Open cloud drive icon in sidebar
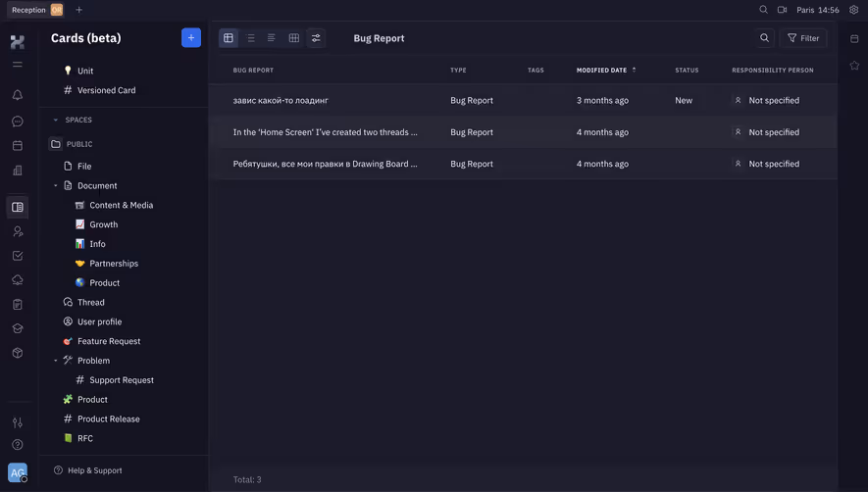This screenshot has width=868, height=492. click(x=18, y=280)
